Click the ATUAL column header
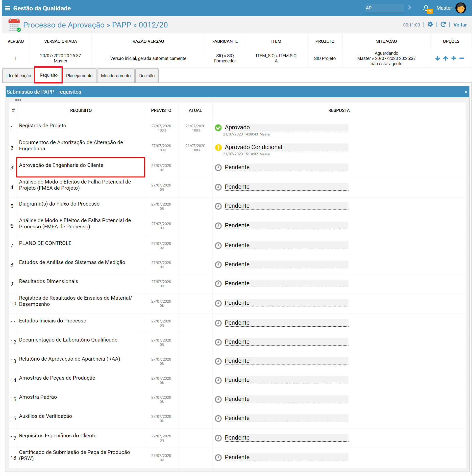The width and height of the screenshot is (472, 476). point(195,110)
